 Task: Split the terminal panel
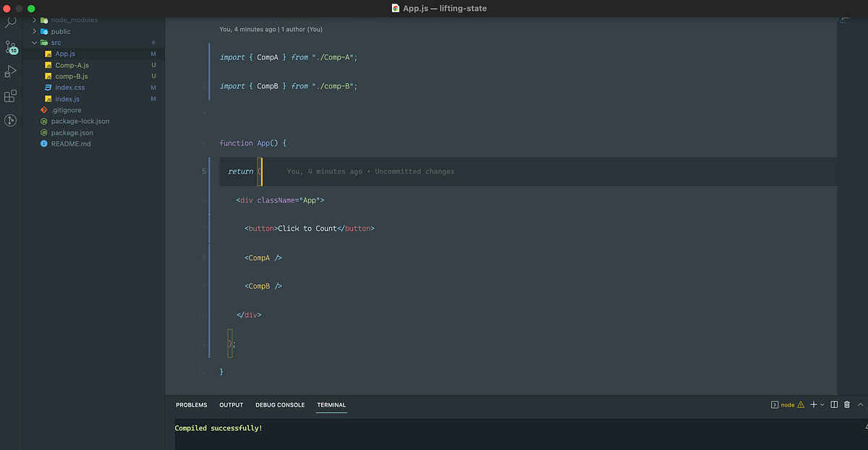click(834, 405)
